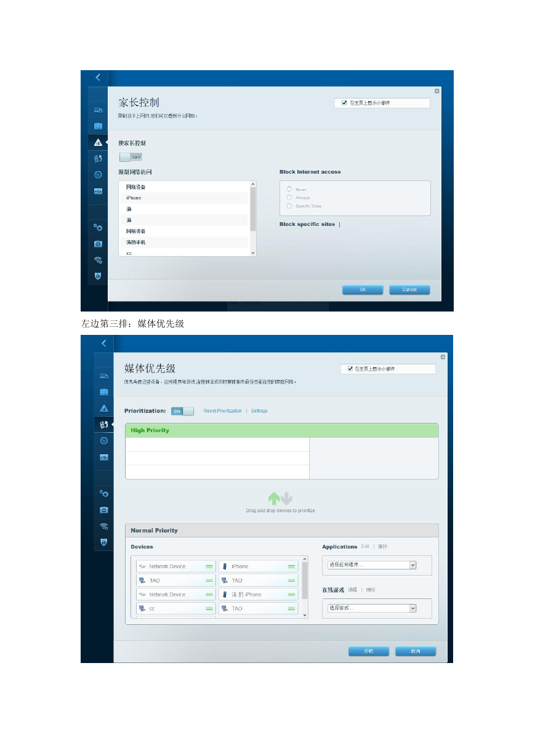Open guest access icon in 家长控制 sidebar
The height and width of the screenshot is (756, 535).
click(x=98, y=126)
